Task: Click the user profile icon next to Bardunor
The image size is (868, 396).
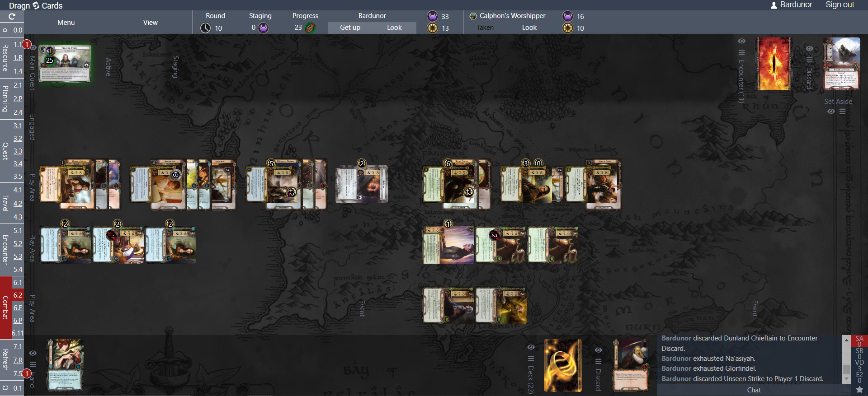Action: click(774, 5)
